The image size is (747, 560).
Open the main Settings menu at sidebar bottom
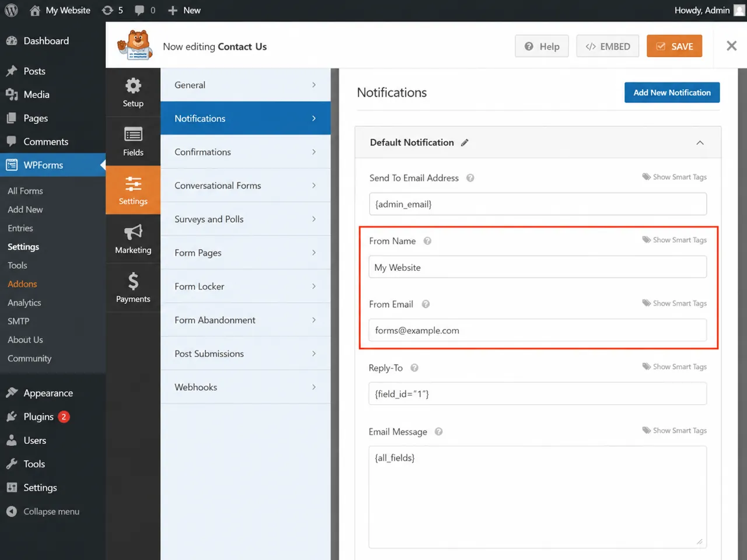click(53, 488)
